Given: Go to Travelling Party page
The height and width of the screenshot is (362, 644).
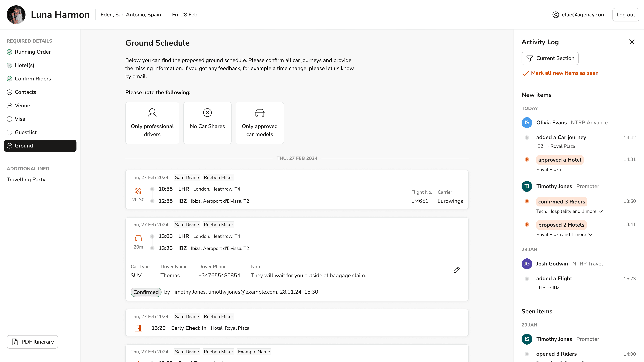Looking at the screenshot, I should click(26, 180).
